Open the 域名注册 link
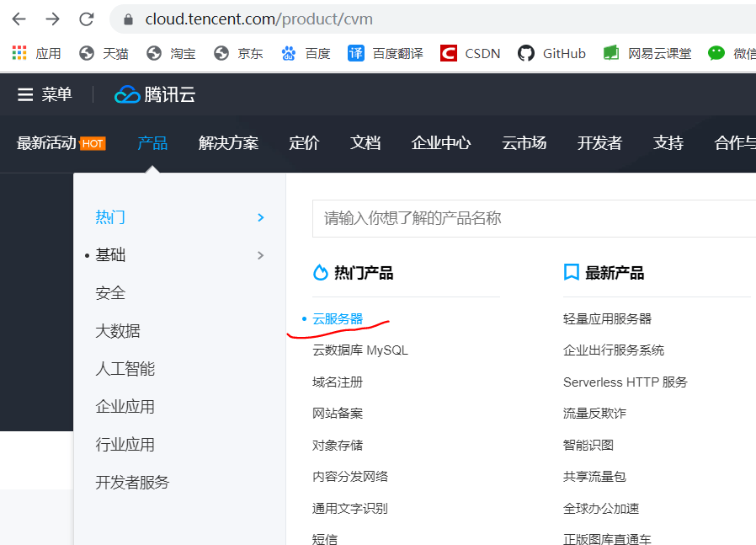Image resolution: width=756 pixels, height=545 pixels. click(x=338, y=382)
